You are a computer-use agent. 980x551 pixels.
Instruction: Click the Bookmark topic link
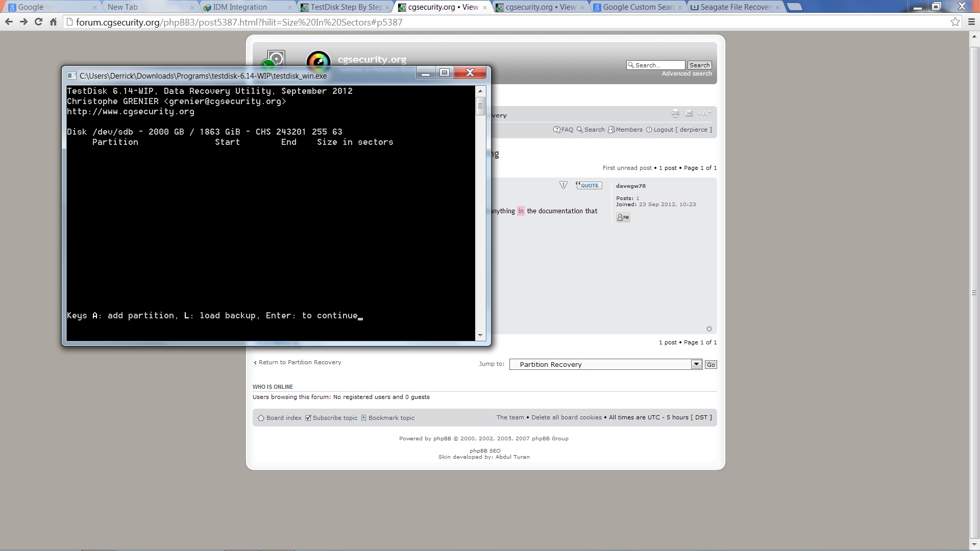pyautogui.click(x=388, y=418)
